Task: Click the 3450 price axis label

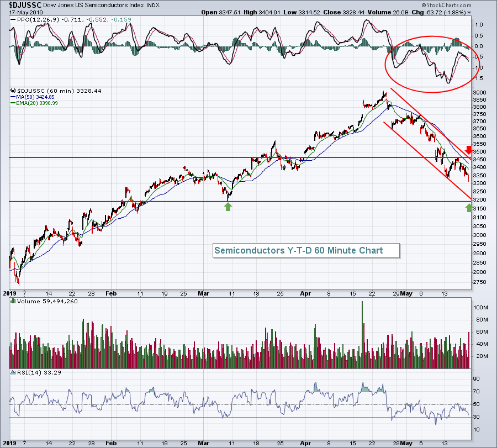Action: (479, 160)
